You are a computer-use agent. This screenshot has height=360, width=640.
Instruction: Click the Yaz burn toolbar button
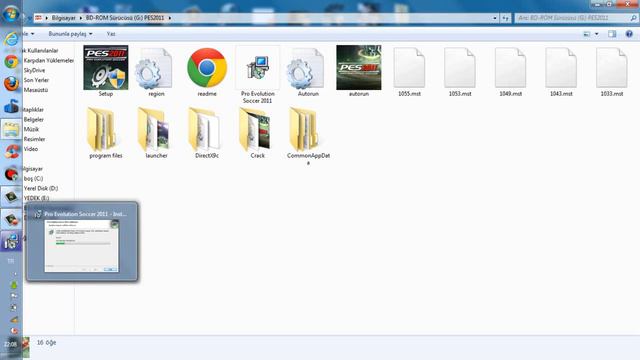(111, 34)
